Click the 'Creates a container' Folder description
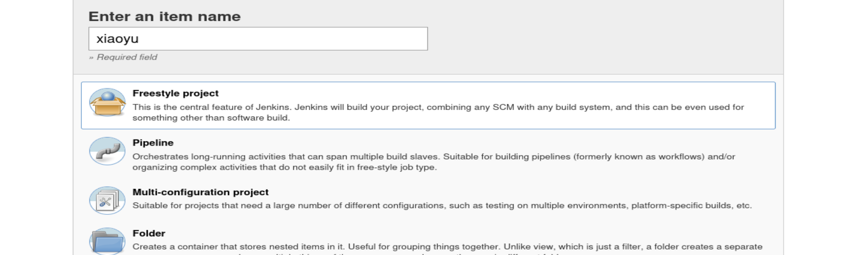 [x=447, y=247]
